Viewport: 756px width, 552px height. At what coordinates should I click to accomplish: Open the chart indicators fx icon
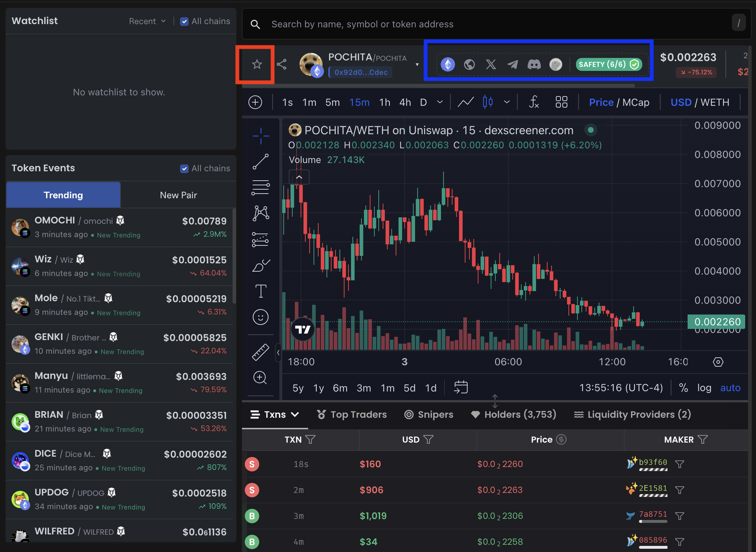534,102
